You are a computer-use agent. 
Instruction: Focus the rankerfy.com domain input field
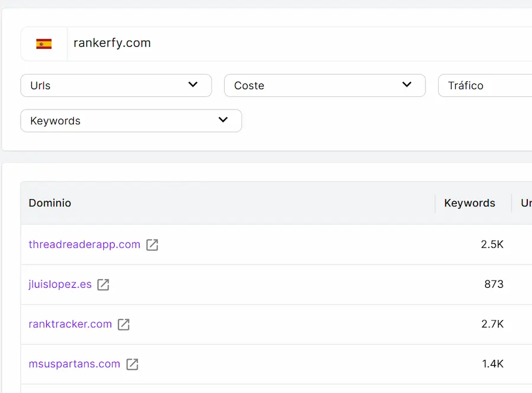[x=300, y=44]
